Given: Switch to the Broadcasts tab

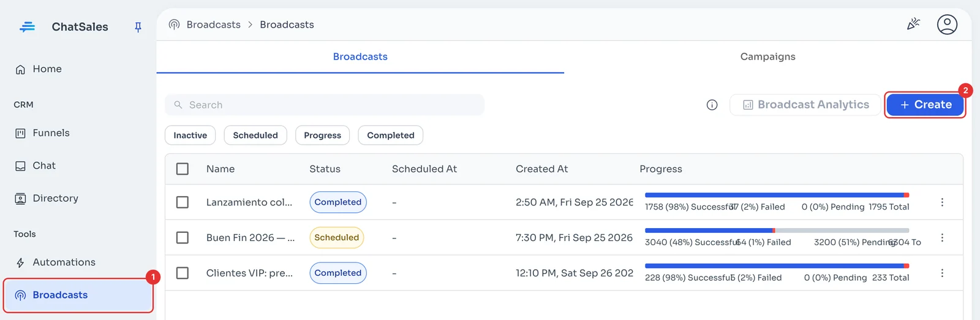Looking at the screenshot, I should (360, 57).
